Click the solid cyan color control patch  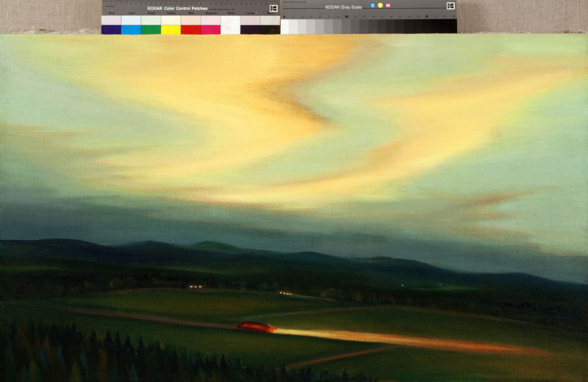tap(131, 29)
